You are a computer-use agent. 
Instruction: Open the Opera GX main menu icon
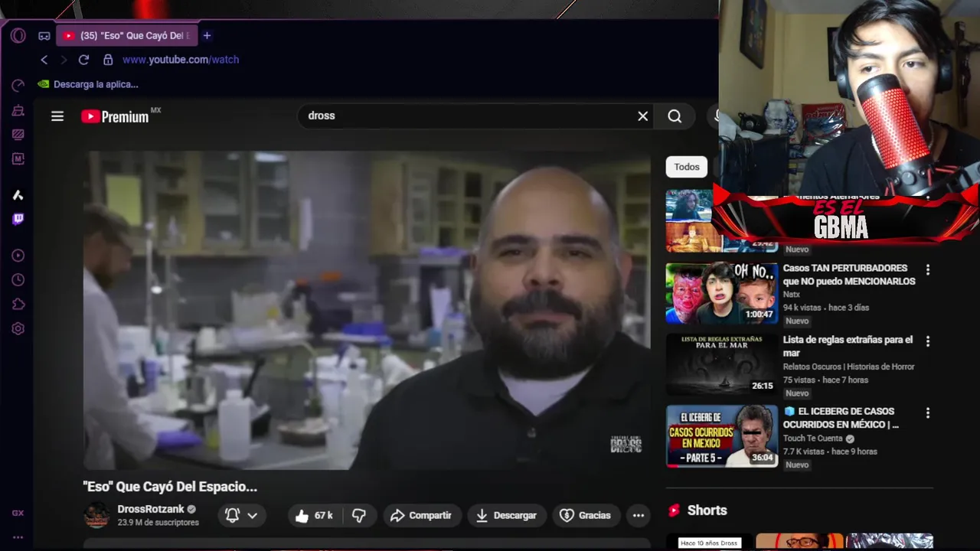click(x=18, y=36)
